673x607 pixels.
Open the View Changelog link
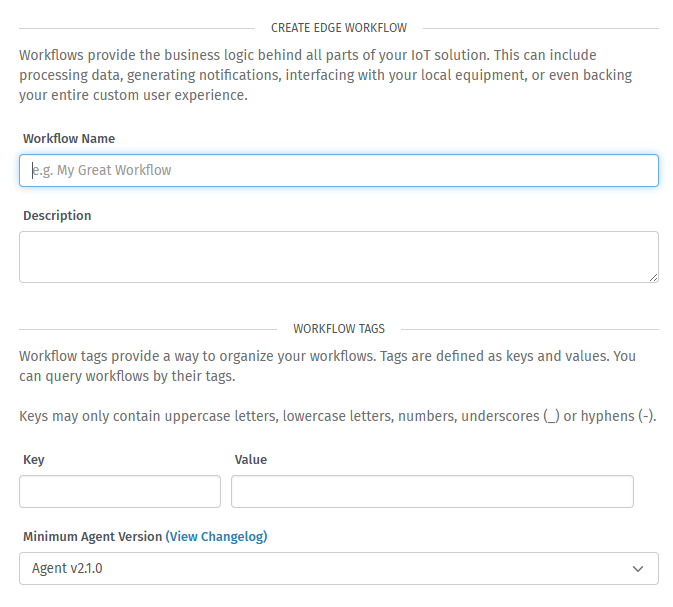point(216,536)
